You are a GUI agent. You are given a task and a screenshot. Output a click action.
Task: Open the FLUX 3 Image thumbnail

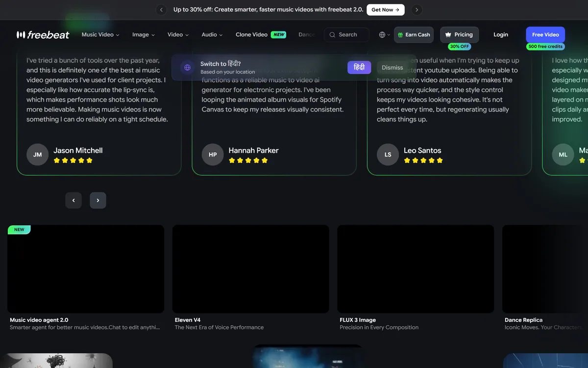pos(416,269)
